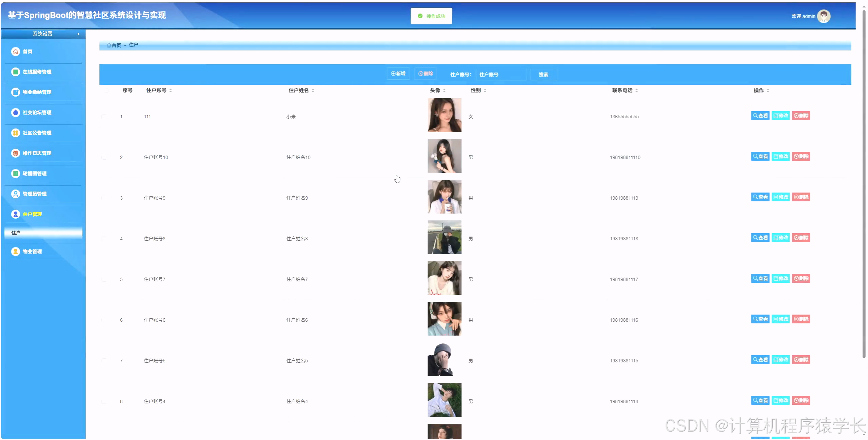Click the admin avatar in header
This screenshot has height=440, width=868.
(x=824, y=16)
